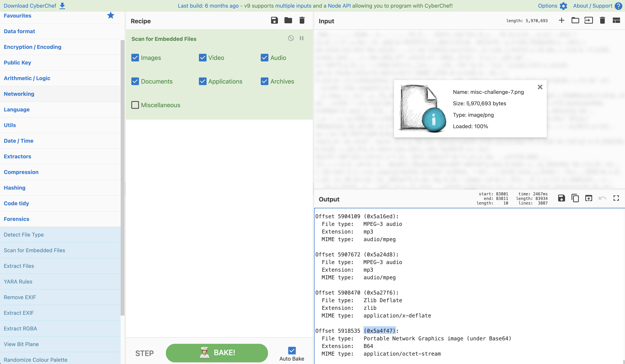This screenshot has width=625, height=364.
Task: Expand the Hashing category
Action: pos(60,188)
